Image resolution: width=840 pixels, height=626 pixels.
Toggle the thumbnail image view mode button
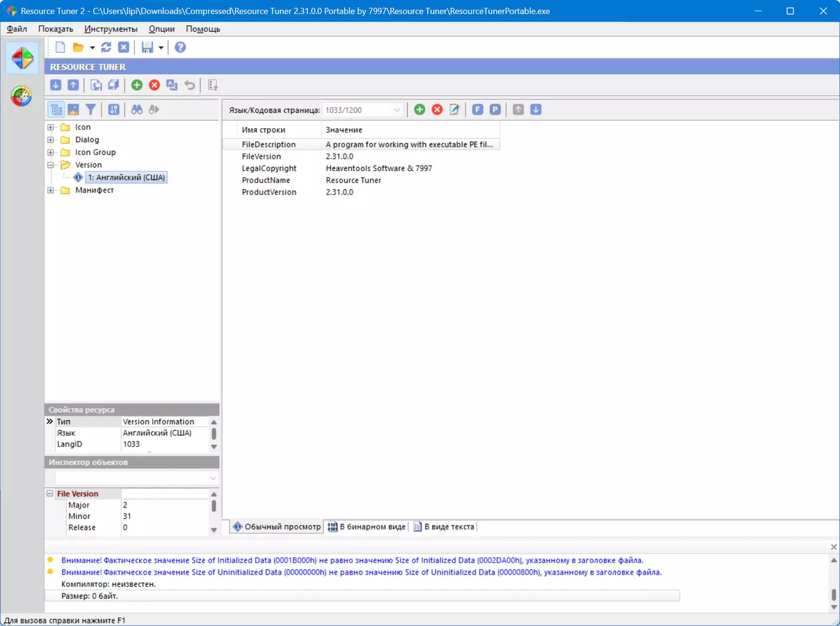(x=73, y=109)
